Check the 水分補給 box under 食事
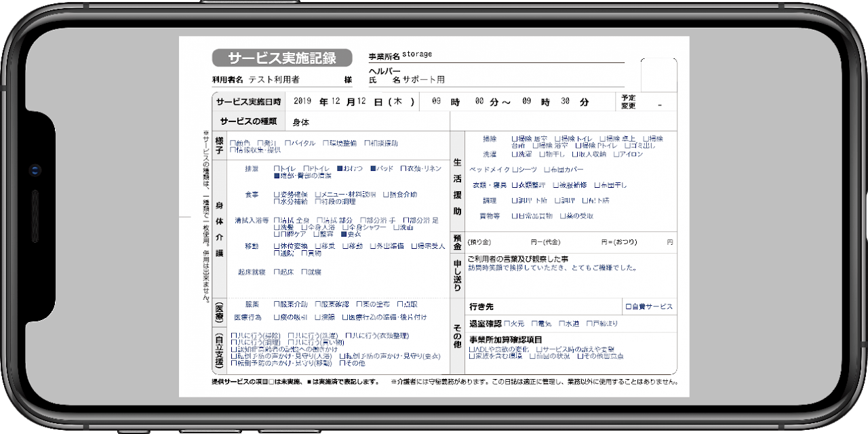 tap(277, 201)
